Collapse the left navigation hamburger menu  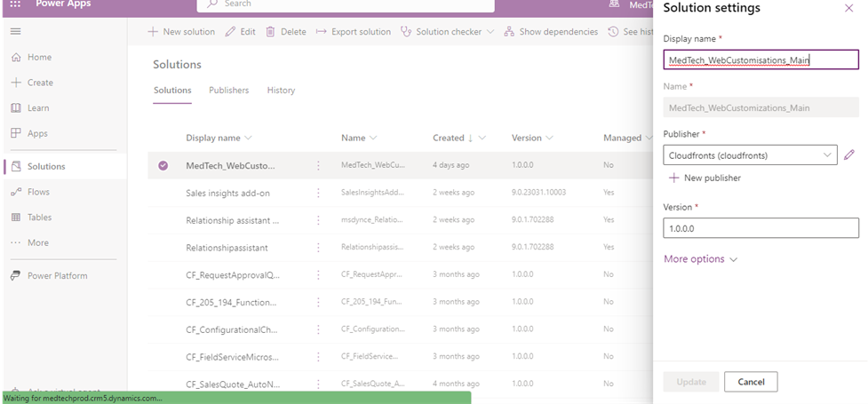coord(15,32)
